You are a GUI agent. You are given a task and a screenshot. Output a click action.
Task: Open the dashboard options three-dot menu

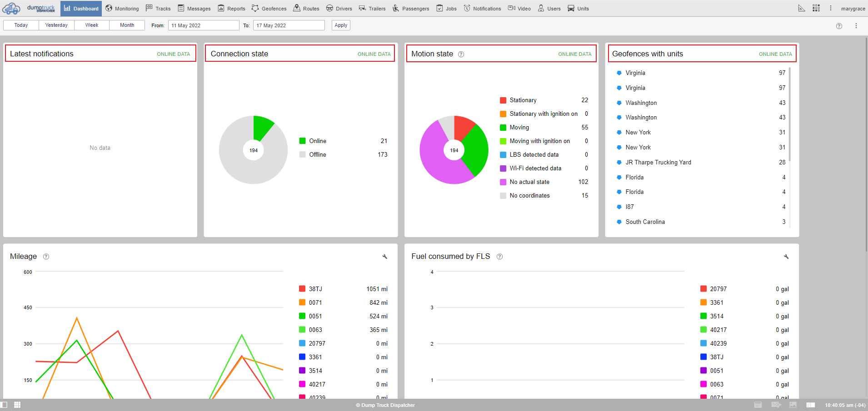[856, 26]
